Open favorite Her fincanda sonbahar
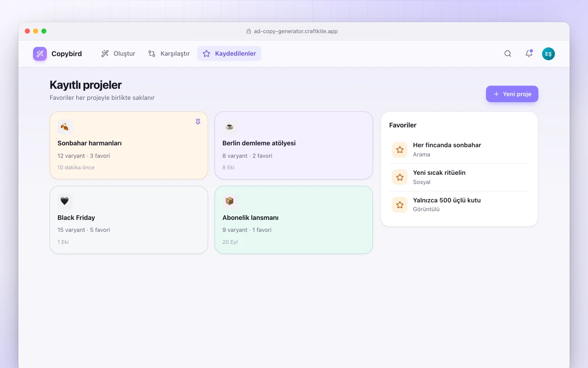Viewport: 588px width, 368px height. (x=459, y=149)
